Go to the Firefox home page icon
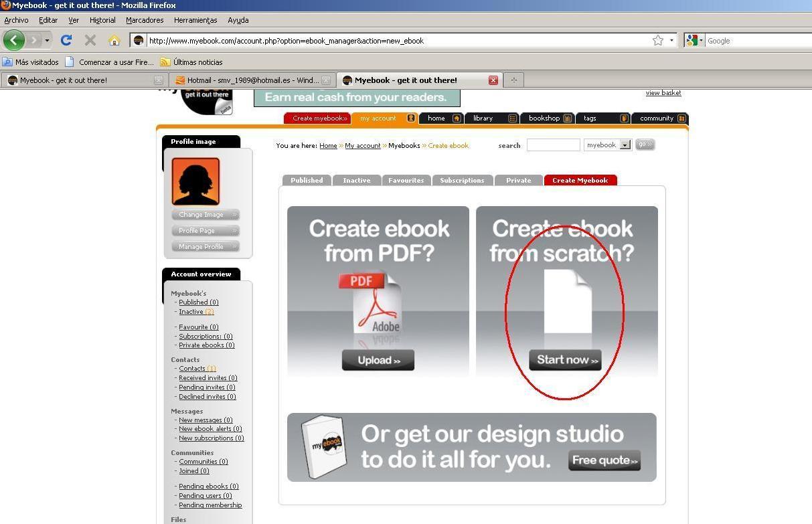812x524 pixels. (x=114, y=40)
